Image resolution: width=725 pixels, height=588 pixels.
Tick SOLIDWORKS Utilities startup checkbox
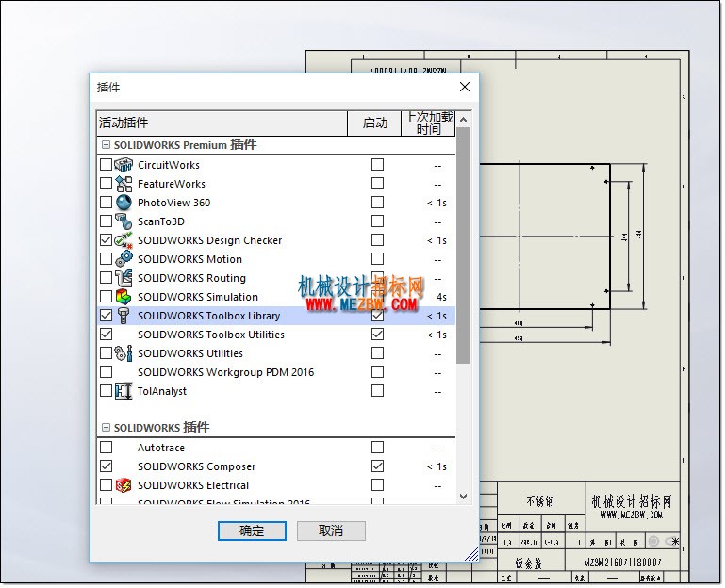(x=377, y=353)
